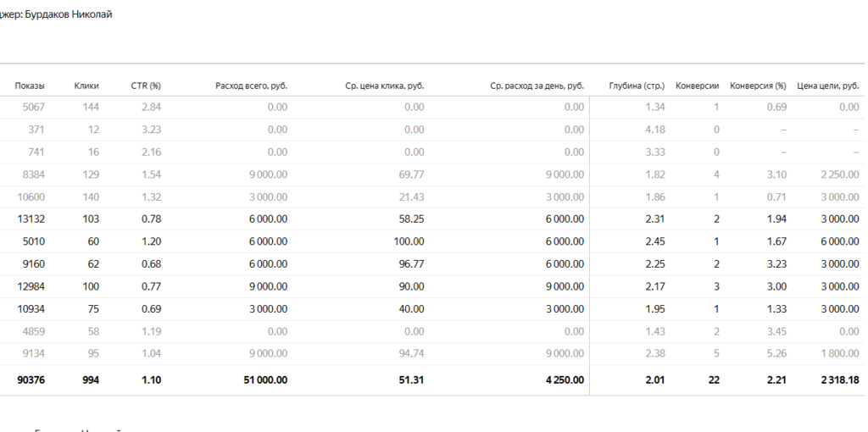Click the Ср. расход за день, руб. header
Image resolution: width=868 pixels, height=432 pixels.
tap(537, 86)
